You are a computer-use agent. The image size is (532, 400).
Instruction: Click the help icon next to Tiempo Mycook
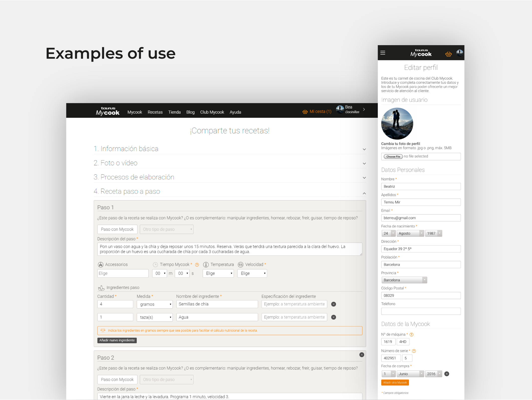tap(197, 265)
